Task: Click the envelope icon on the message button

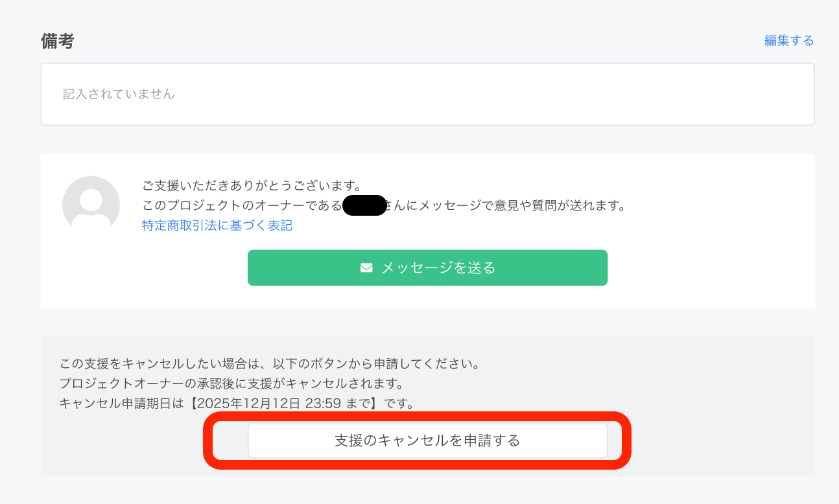Action: [366, 267]
